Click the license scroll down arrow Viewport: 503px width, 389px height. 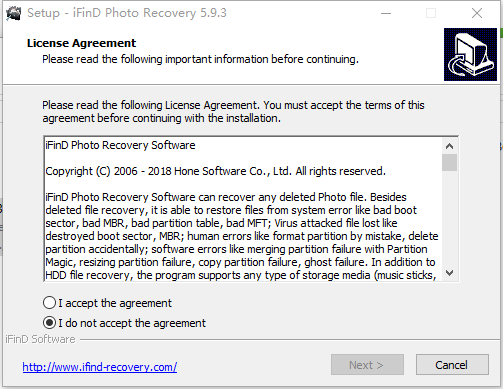449,273
